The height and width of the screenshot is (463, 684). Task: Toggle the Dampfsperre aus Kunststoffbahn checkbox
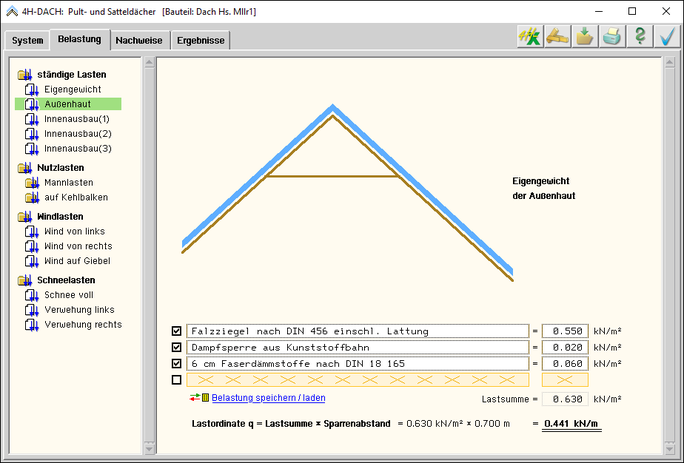pyautogui.click(x=177, y=347)
